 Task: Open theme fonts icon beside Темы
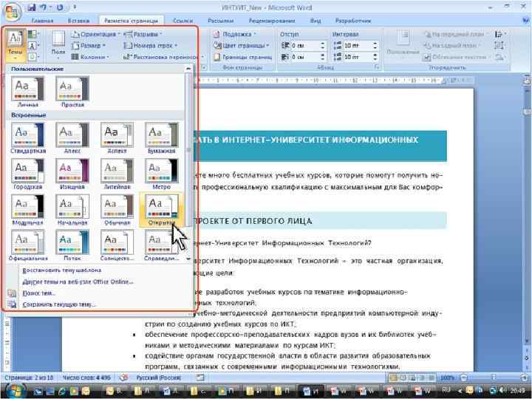tap(33, 45)
